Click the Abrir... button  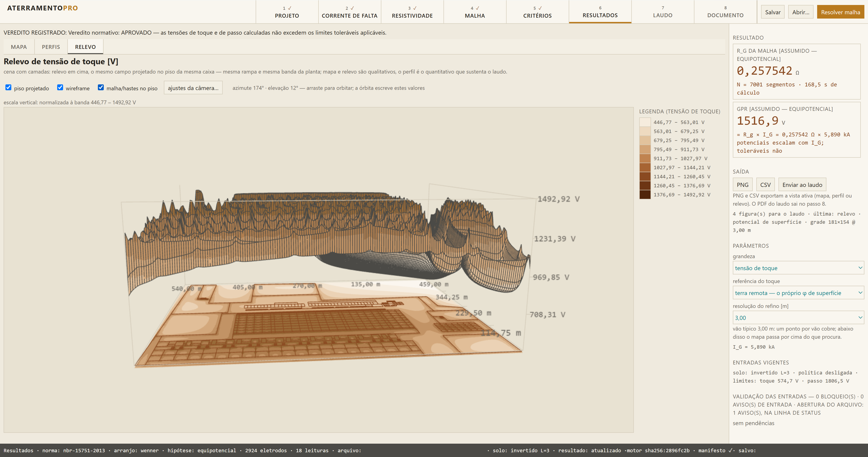801,12
